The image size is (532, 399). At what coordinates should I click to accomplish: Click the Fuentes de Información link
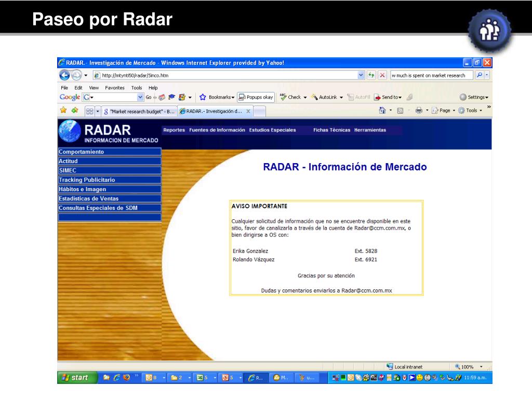(217, 130)
